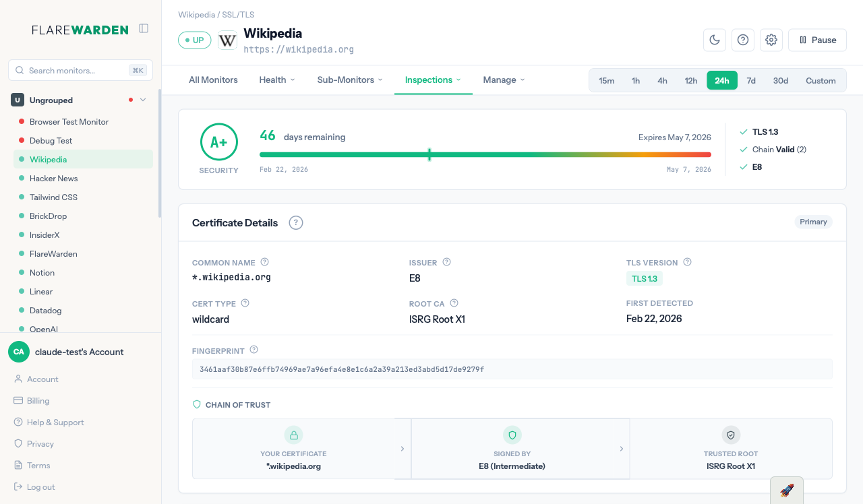Expand the Health dropdown tab

277,80
